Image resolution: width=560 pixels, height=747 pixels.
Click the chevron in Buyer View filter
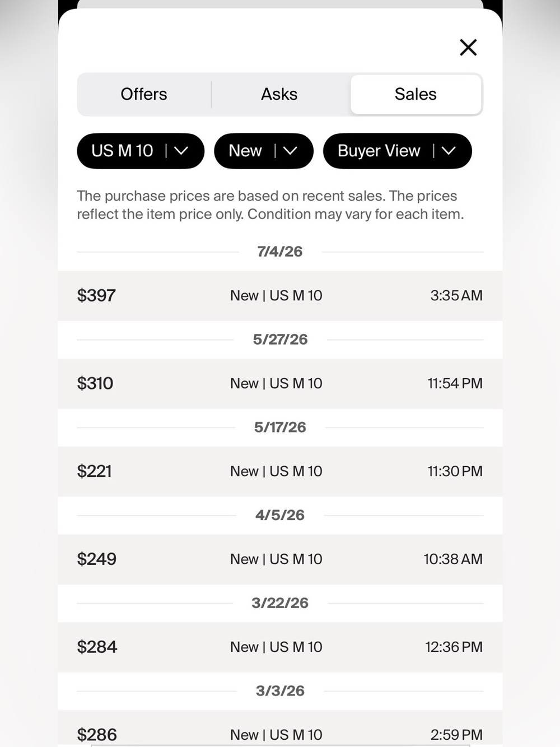click(449, 151)
